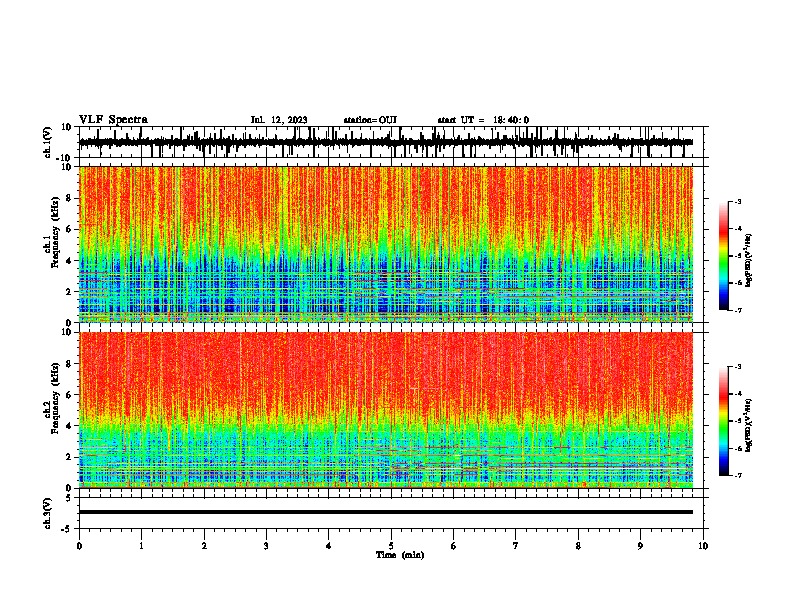Image resolution: width=792 pixels, height=612 pixels.
Task: Click the ch.1(V) waveform axis label
Action: click(x=48, y=142)
